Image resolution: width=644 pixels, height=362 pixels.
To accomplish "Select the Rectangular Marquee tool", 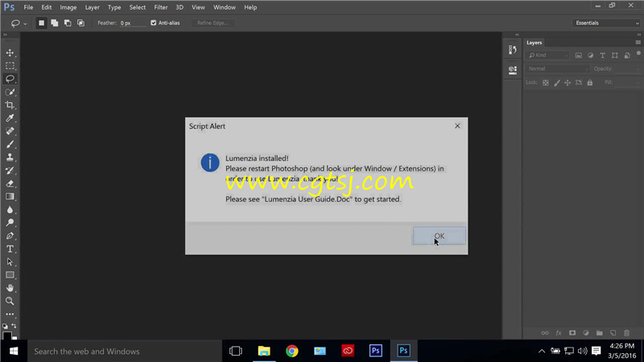I will click(10, 66).
